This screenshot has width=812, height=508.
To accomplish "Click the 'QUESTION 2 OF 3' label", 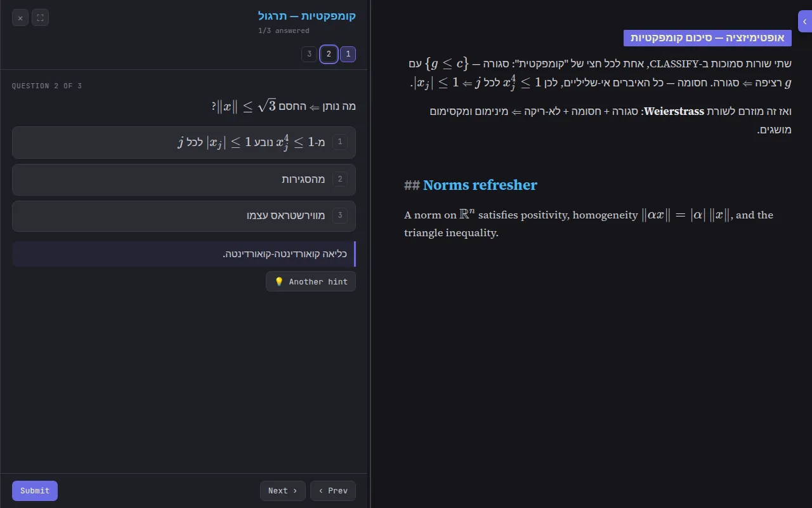I will click(47, 86).
